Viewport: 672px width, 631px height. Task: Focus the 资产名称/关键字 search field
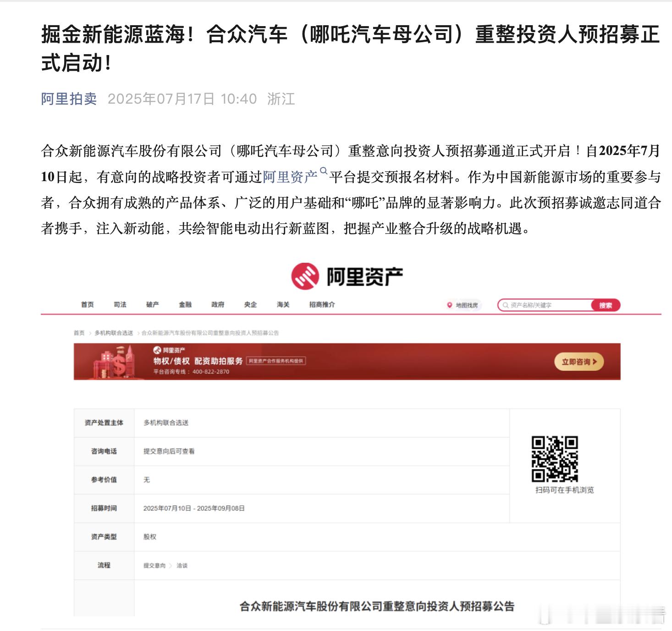(x=545, y=305)
